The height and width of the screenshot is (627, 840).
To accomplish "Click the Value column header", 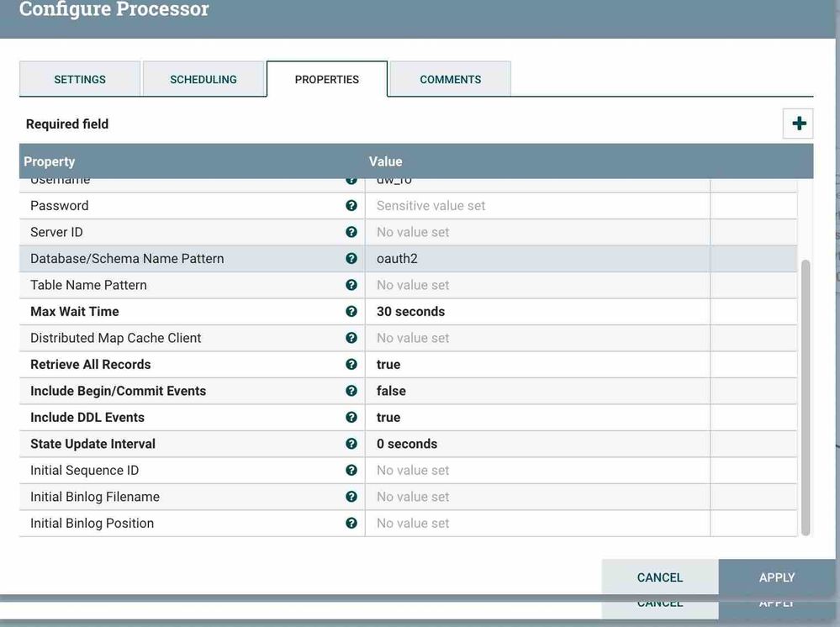I will pyautogui.click(x=385, y=161).
